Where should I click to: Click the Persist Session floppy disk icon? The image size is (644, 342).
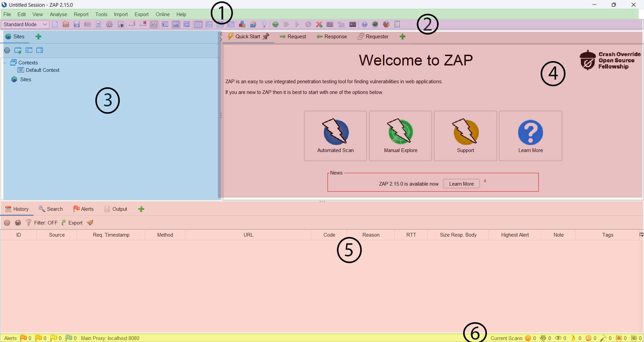click(x=77, y=24)
